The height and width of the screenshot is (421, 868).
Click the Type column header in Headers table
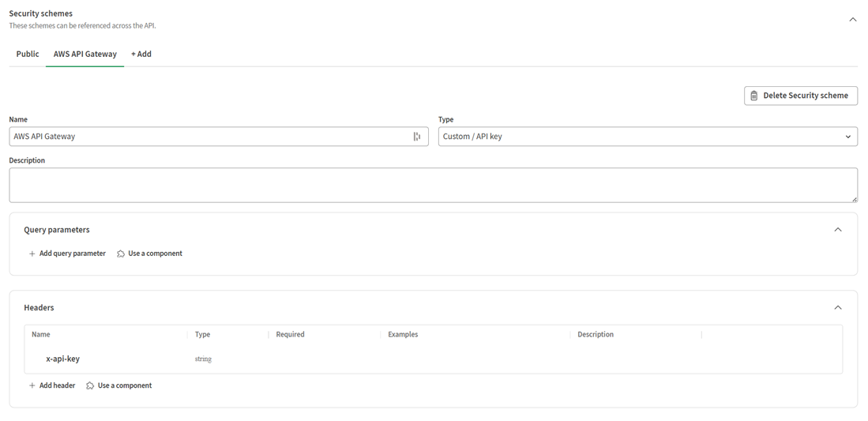(203, 334)
